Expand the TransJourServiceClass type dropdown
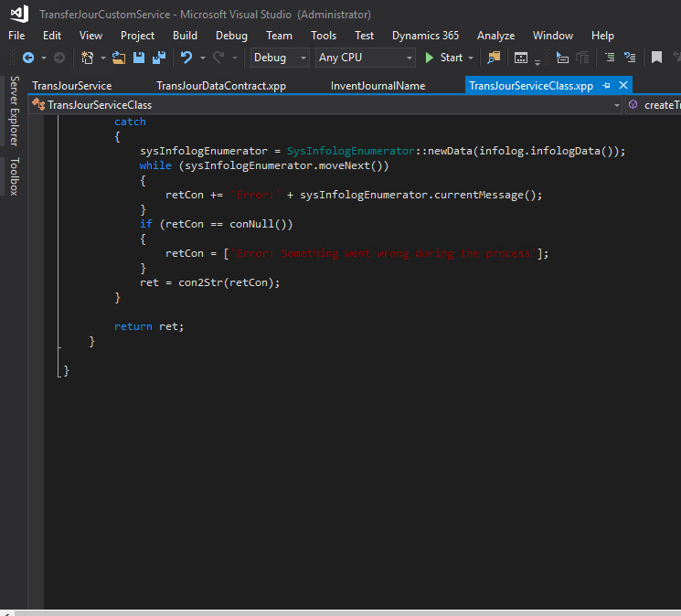Screen dimensions: 681x616 (617, 105)
